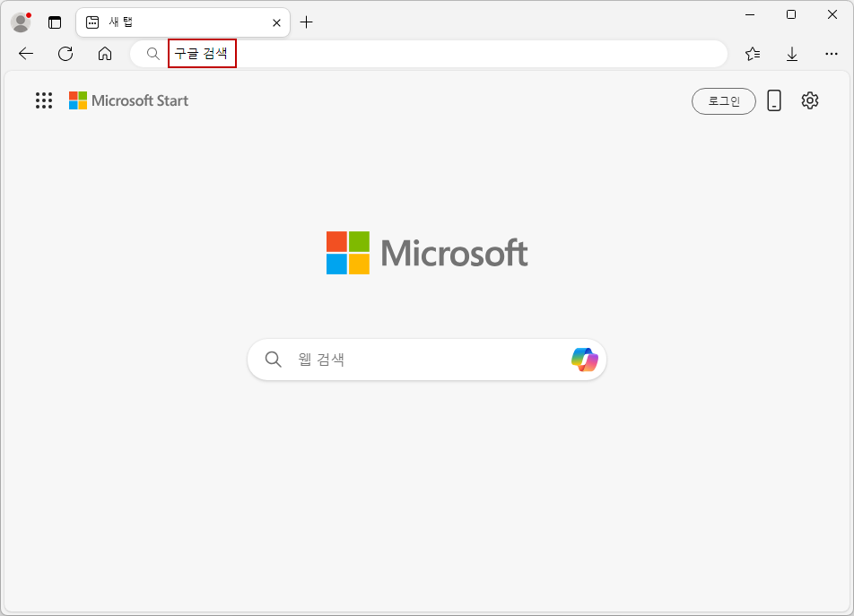
Task: Click the Microsoft Start logo link
Action: click(128, 100)
